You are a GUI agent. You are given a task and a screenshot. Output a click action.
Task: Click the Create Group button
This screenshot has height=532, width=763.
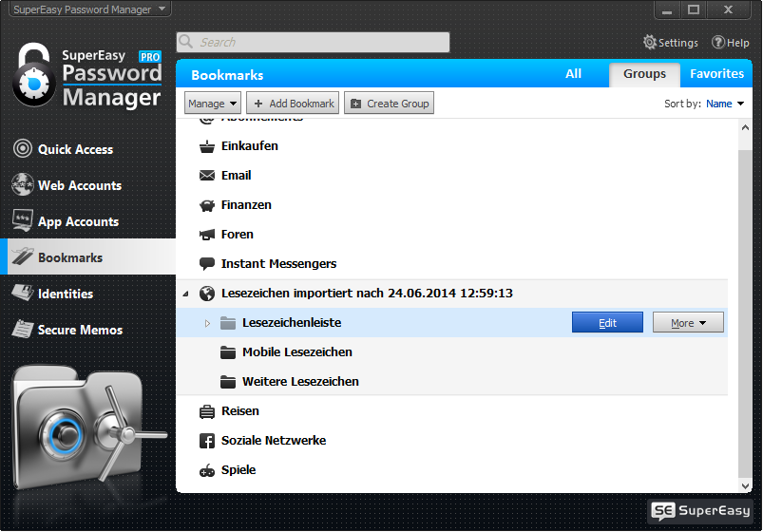389,104
